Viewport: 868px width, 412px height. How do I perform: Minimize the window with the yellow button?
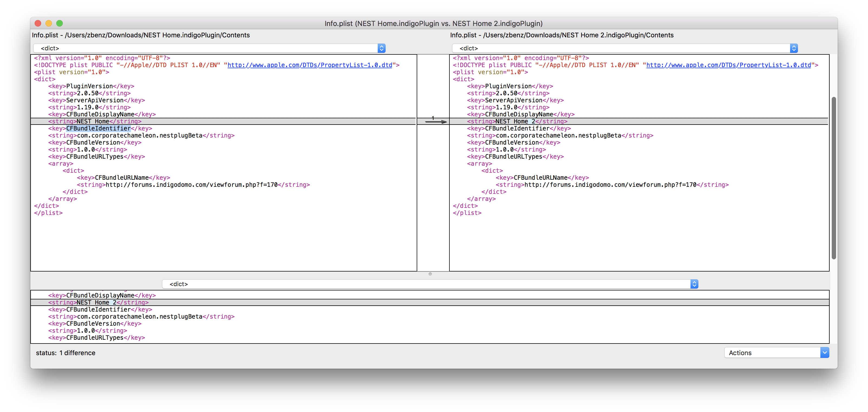[x=49, y=23]
